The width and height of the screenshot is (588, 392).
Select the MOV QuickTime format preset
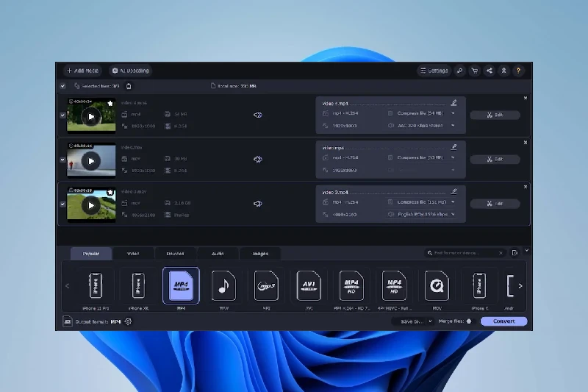coord(437,289)
